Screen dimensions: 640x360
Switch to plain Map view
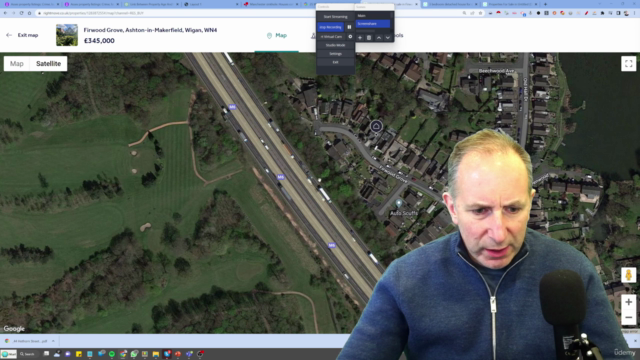pyautogui.click(x=17, y=64)
